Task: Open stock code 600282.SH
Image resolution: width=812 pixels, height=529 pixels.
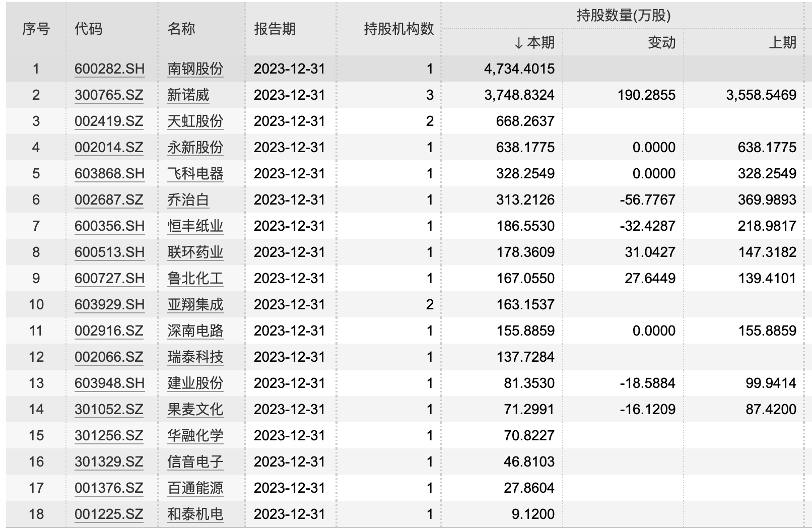Action: click(109, 69)
